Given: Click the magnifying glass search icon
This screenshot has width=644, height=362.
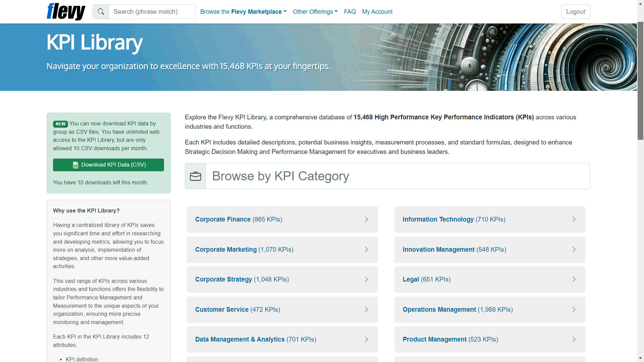Looking at the screenshot, I should click(101, 12).
